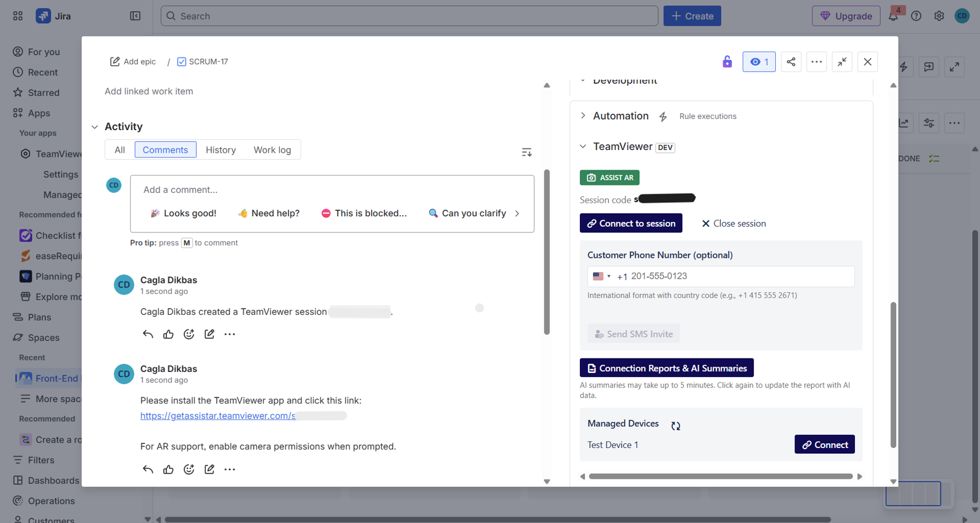Click Send SMS Invite button

(633, 334)
